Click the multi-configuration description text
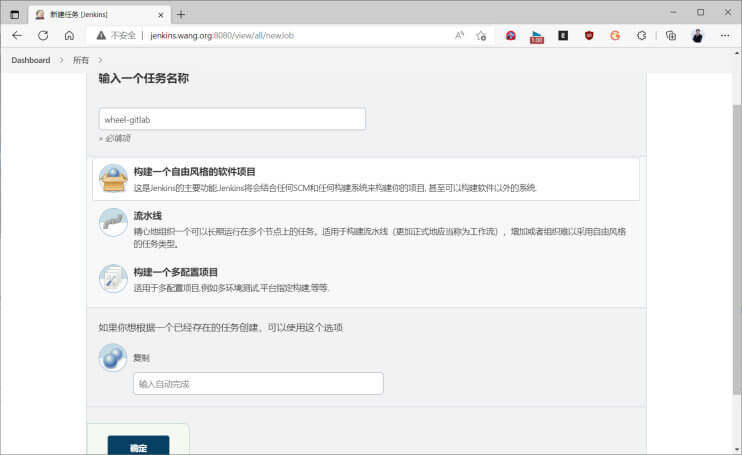 coord(231,288)
